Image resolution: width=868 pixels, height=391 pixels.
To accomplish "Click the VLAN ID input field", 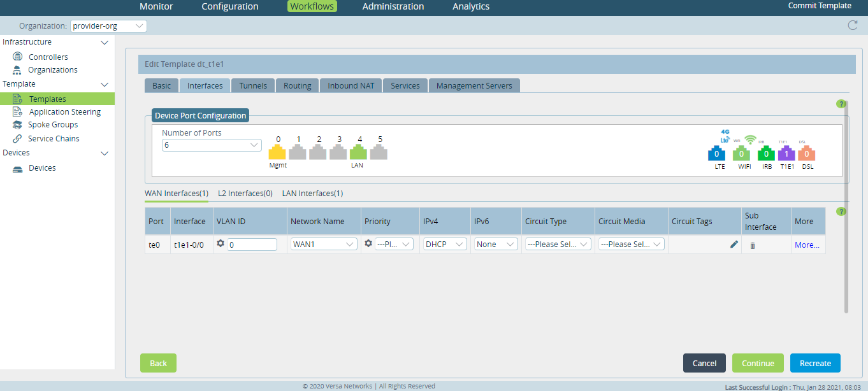I will click(252, 245).
